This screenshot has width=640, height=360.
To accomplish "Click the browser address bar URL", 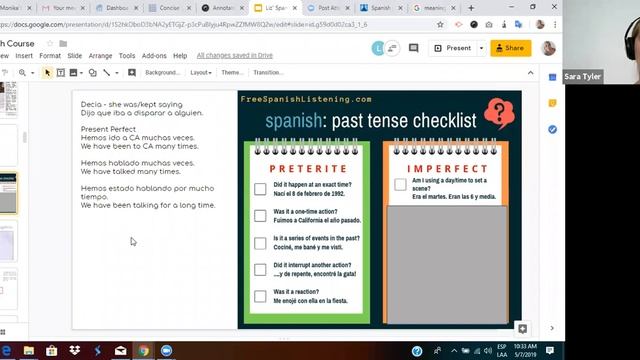I will [x=184, y=24].
